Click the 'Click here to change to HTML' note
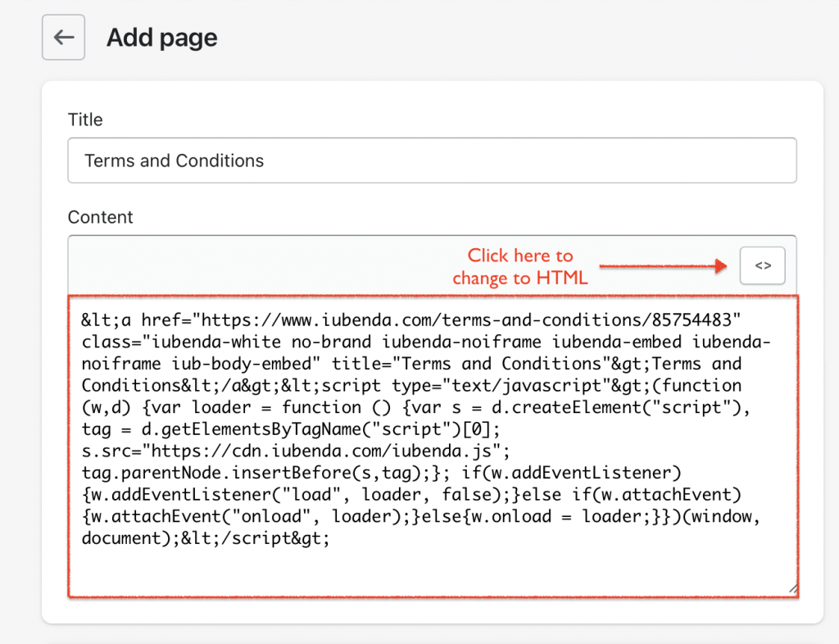 519,267
